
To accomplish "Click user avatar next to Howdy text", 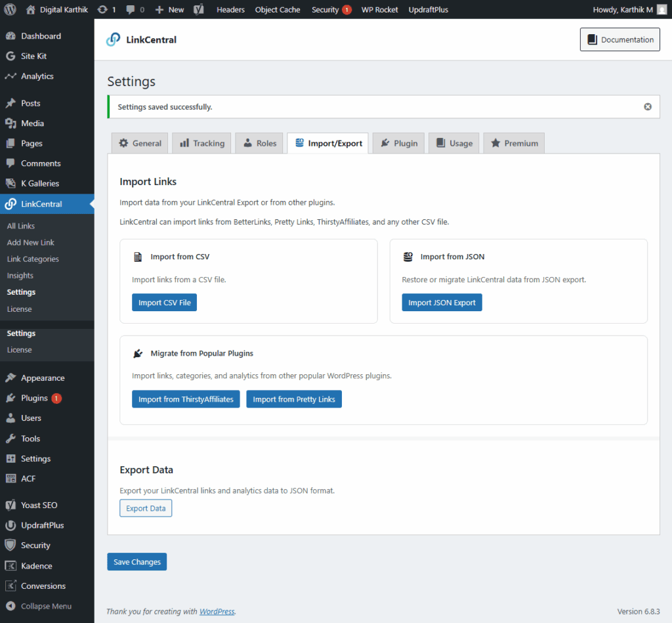I will (x=661, y=10).
